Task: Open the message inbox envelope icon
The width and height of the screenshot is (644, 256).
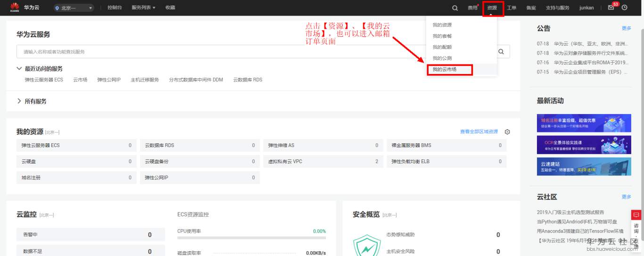Action: pos(611,8)
